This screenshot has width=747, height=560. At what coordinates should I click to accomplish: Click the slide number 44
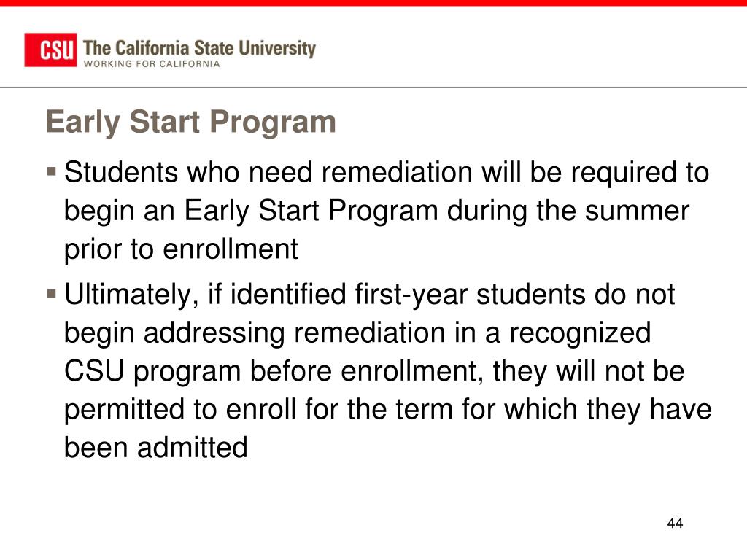coord(675,523)
